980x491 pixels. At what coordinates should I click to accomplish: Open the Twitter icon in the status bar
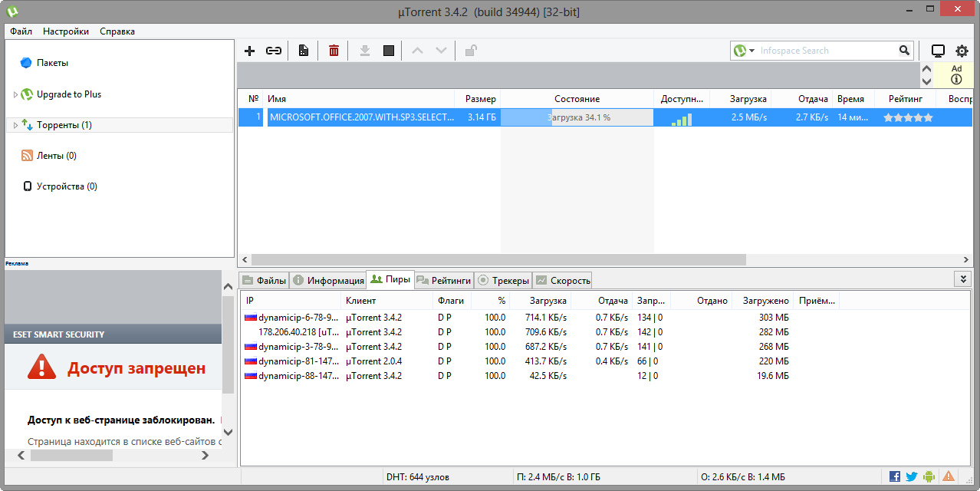click(x=912, y=476)
